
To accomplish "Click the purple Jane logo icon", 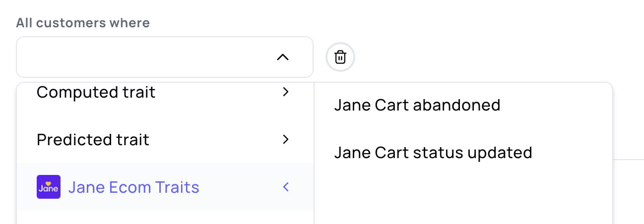I will coord(49,187).
